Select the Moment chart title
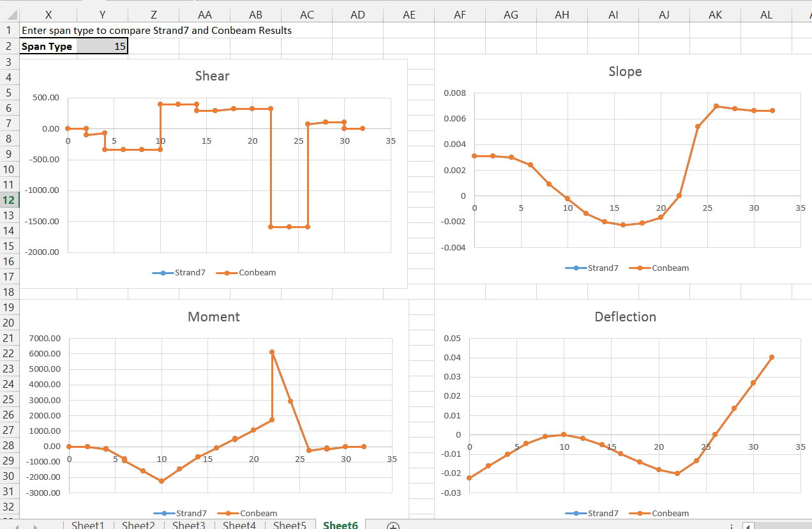812x529 pixels. click(213, 317)
